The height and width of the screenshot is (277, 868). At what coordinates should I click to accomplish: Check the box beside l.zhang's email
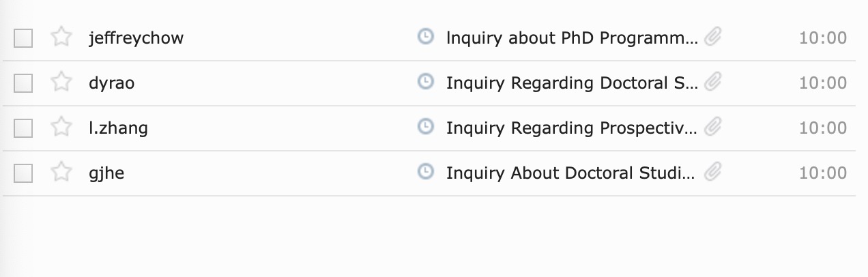[23, 128]
